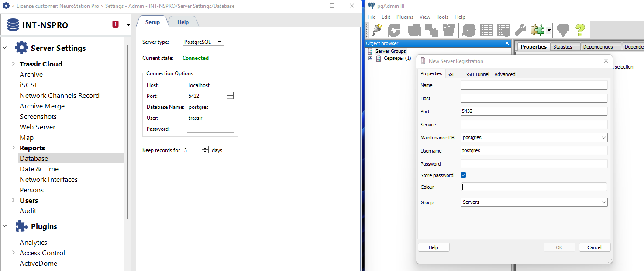The height and width of the screenshot is (271, 644).
Task: Collapse the Server Settings section
Action: (x=5, y=48)
